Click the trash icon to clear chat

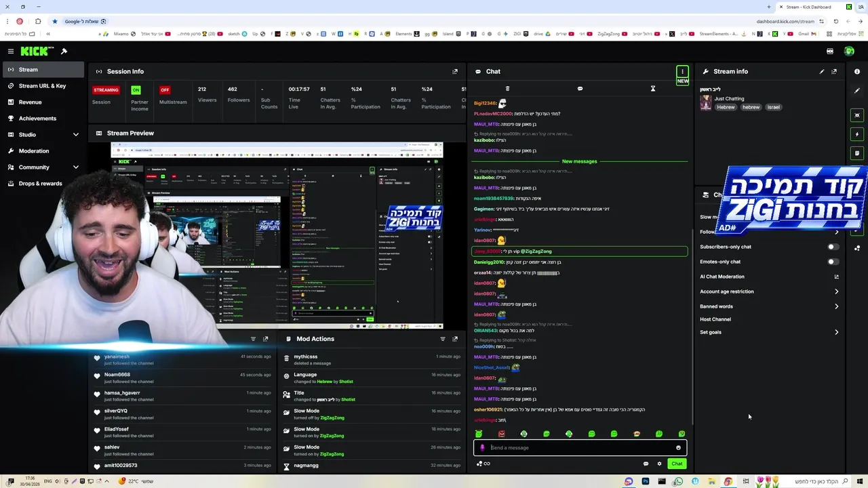point(507,89)
